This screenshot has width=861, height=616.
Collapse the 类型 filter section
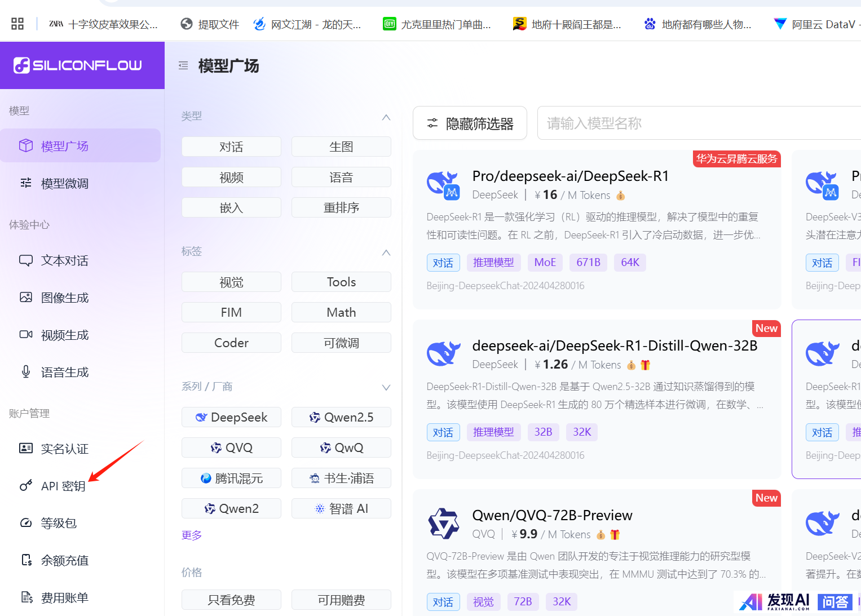point(386,117)
